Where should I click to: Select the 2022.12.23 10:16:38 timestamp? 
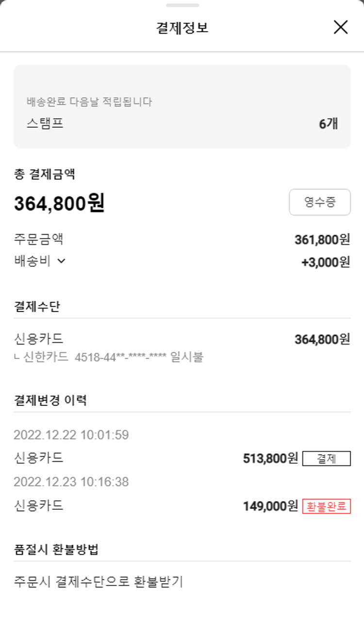[x=71, y=482]
